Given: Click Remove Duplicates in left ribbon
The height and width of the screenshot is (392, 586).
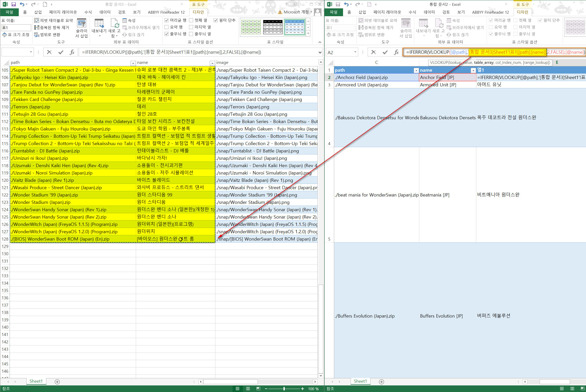Looking at the screenshot, I should point(52,27).
